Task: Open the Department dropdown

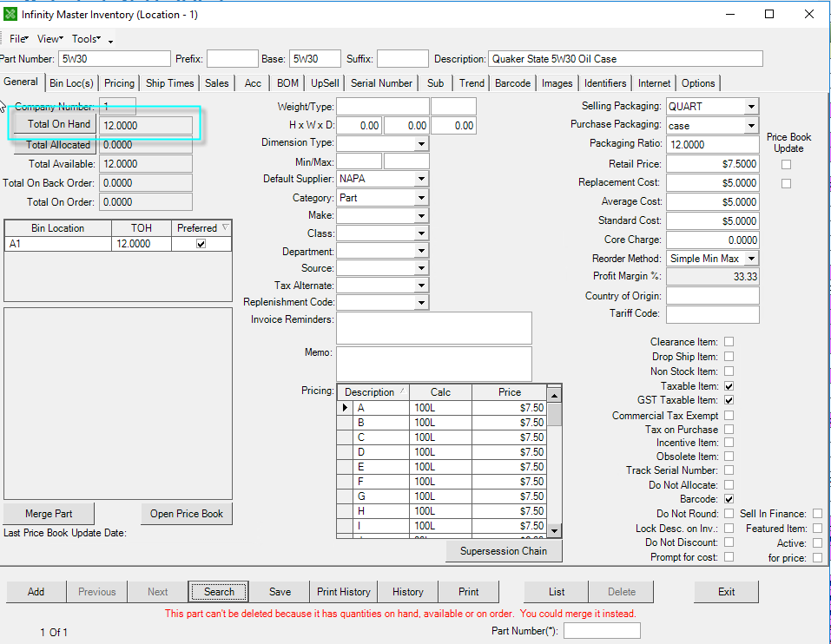Action: [x=421, y=251]
